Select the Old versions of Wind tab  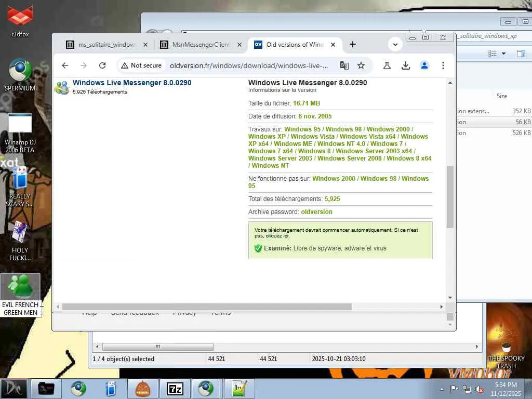295,45
